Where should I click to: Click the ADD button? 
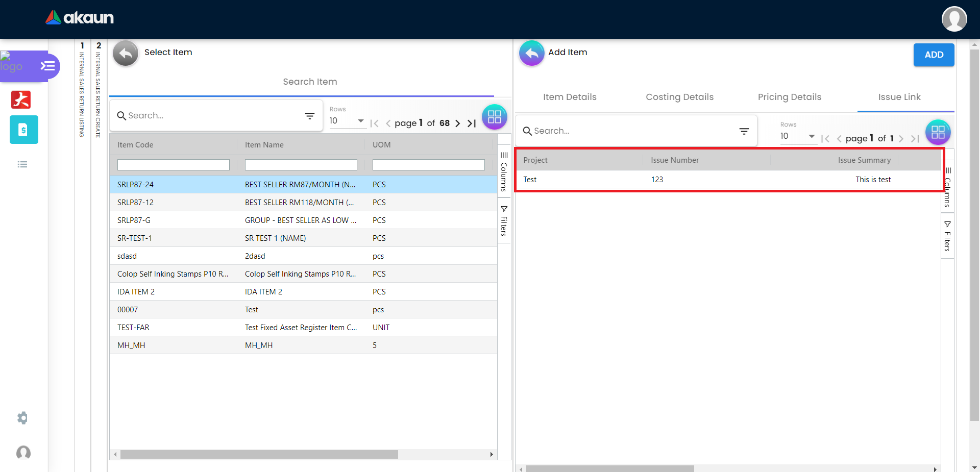pyautogui.click(x=934, y=55)
